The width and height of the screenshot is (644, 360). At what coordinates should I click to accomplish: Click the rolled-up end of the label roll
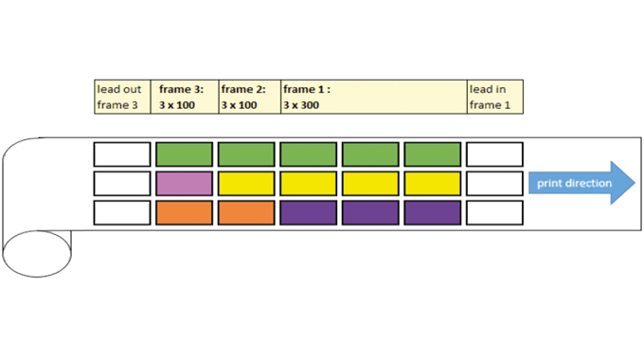(x=37, y=254)
